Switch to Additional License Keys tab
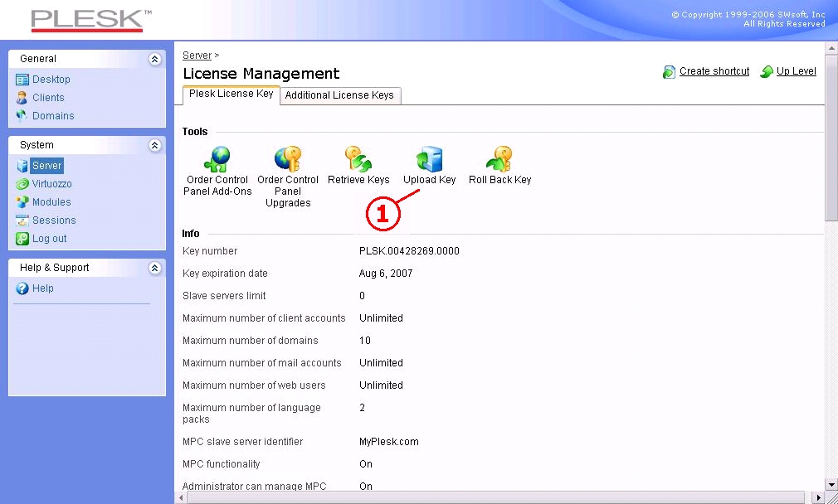Image resolution: width=838 pixels, height=504 pixels. pos(339,95)
